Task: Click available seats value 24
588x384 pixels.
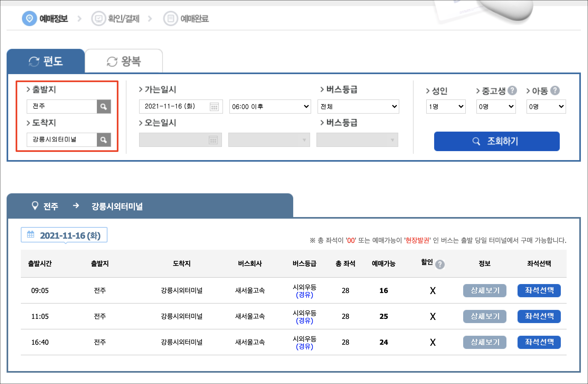Action: [383, 342]
